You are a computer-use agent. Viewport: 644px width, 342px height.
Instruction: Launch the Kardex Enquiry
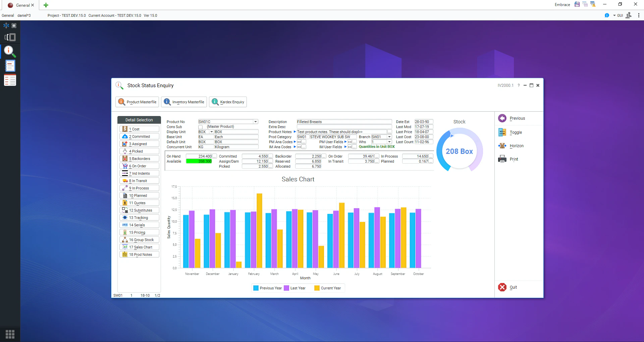[228, 102]
